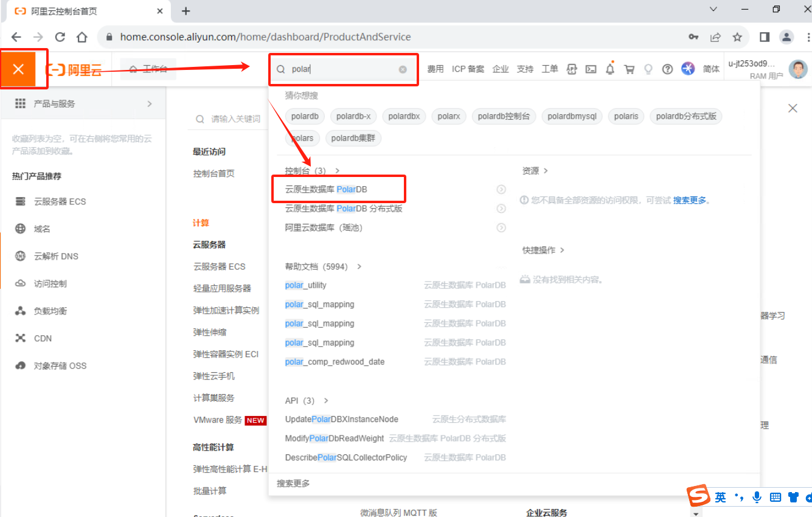
Task: Open browser share icon in address bar
Action: [x=715, y=37]
